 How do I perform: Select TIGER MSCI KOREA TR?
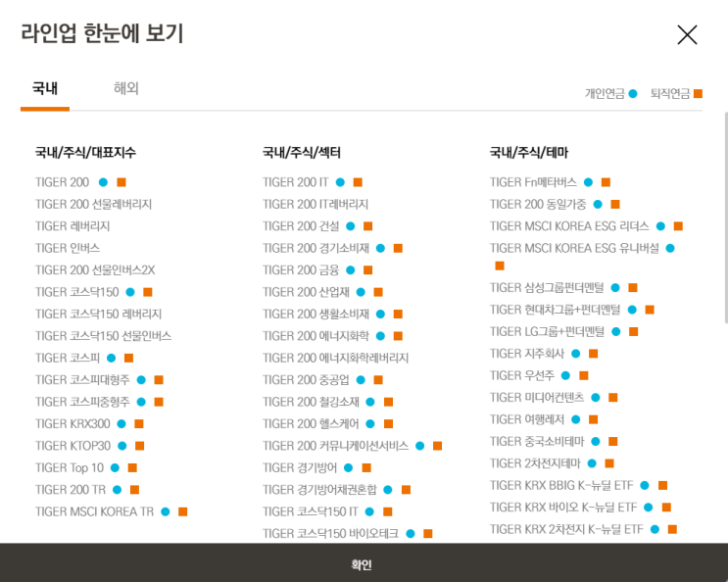tap(94, 511)
